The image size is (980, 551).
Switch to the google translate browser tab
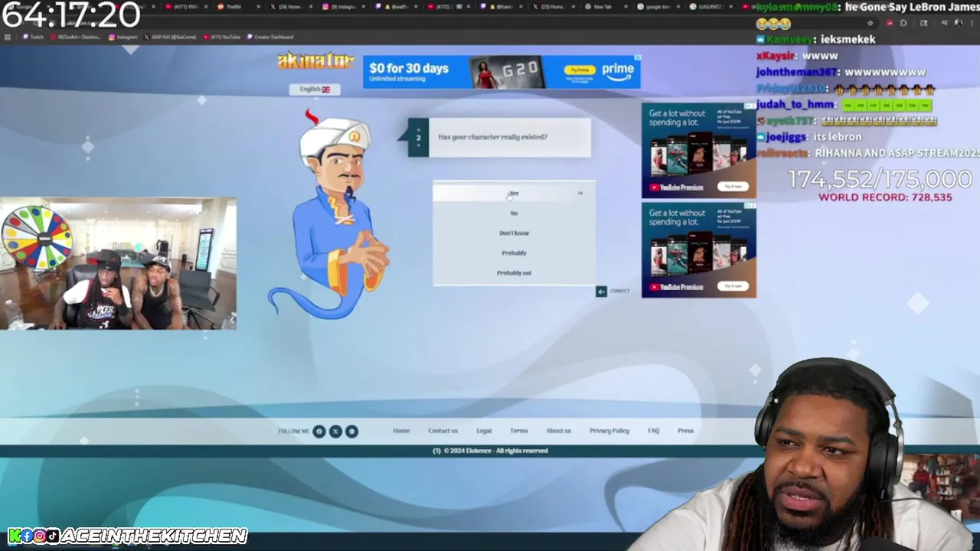point(658,6)
